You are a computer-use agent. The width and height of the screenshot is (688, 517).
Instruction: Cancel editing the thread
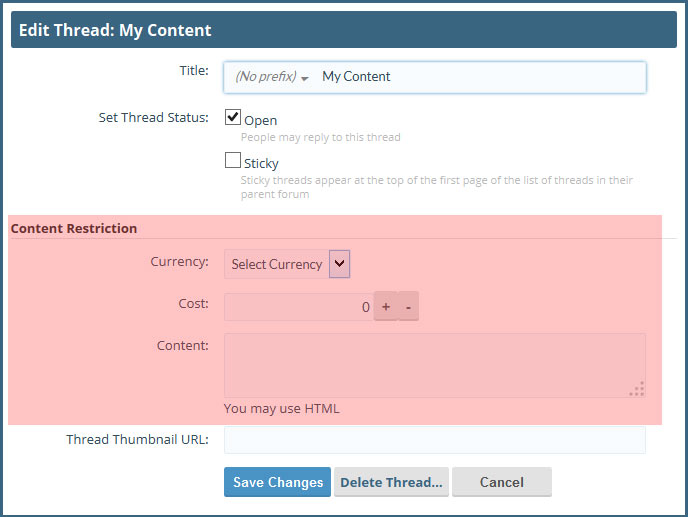pos(501,482)
